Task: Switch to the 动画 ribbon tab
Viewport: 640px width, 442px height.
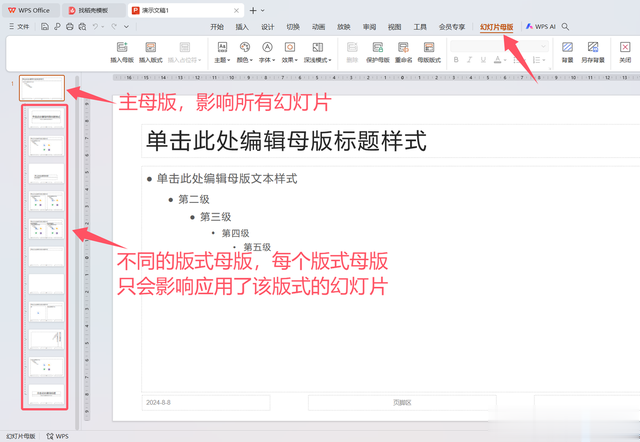Action: (318, 27)
